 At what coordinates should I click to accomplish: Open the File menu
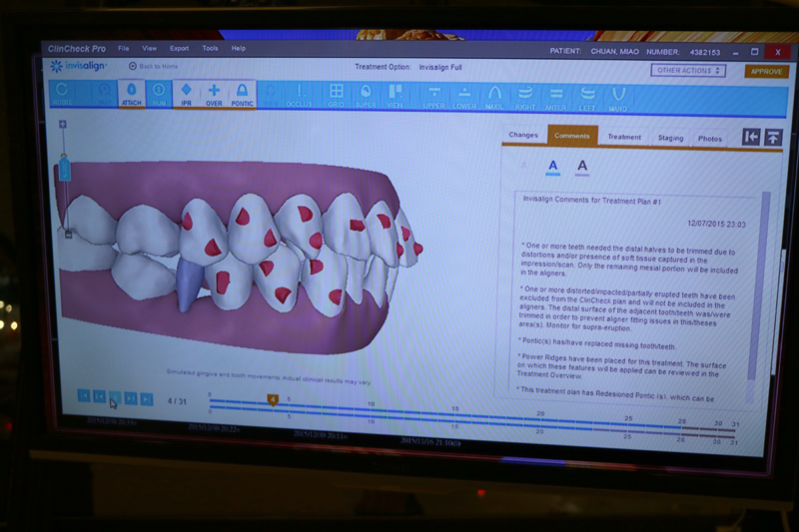123,48
